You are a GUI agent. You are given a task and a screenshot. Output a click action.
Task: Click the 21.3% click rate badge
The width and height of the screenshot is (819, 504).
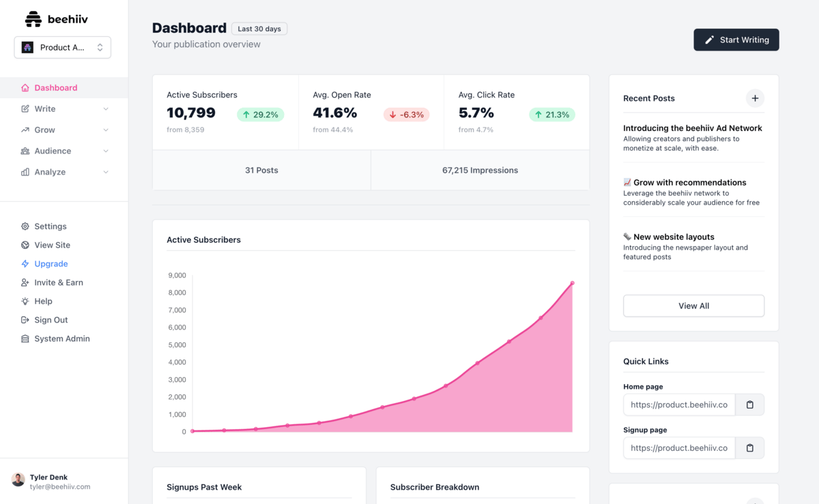pyautogui.click(x=552, y=115)
